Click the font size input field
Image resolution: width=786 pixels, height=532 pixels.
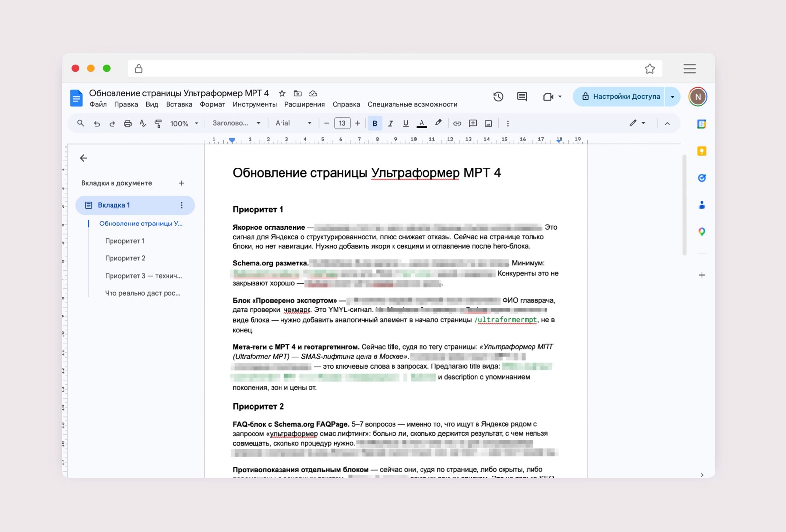pos(342,123)
